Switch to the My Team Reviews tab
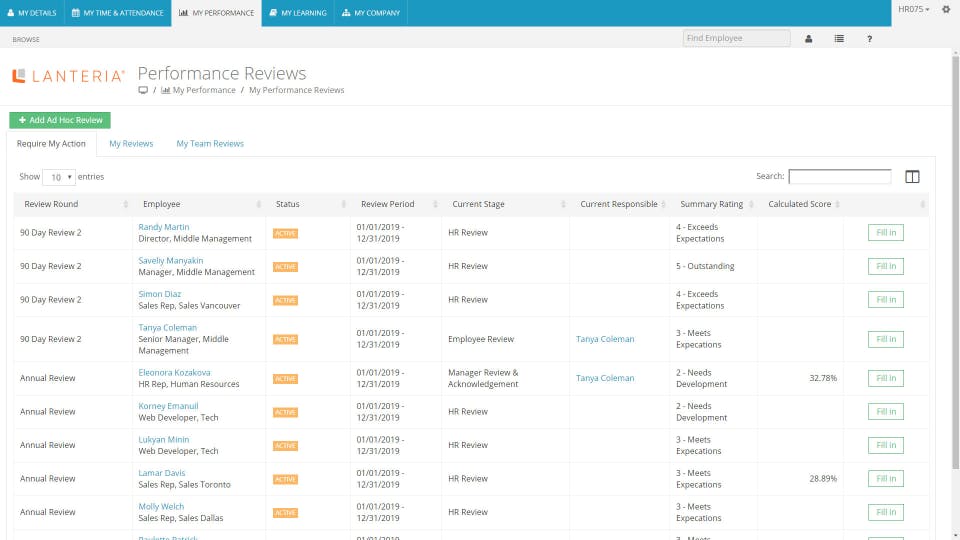960x540 pixels. point(210,144)
